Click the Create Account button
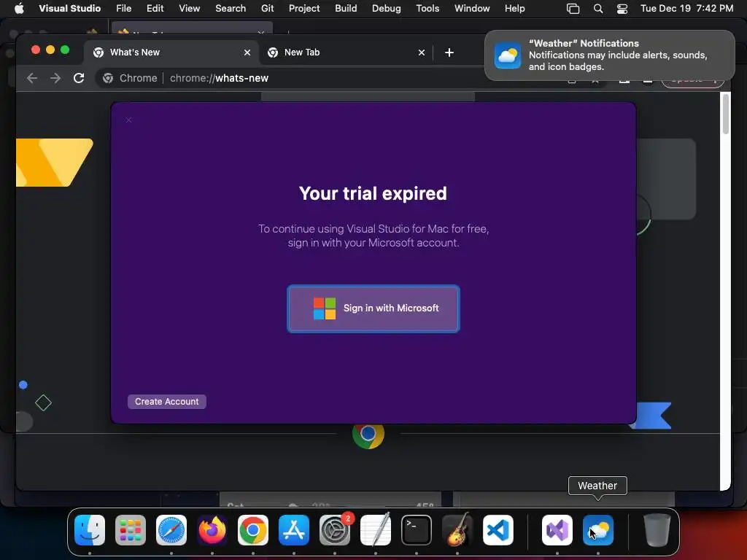 (167, 402)
